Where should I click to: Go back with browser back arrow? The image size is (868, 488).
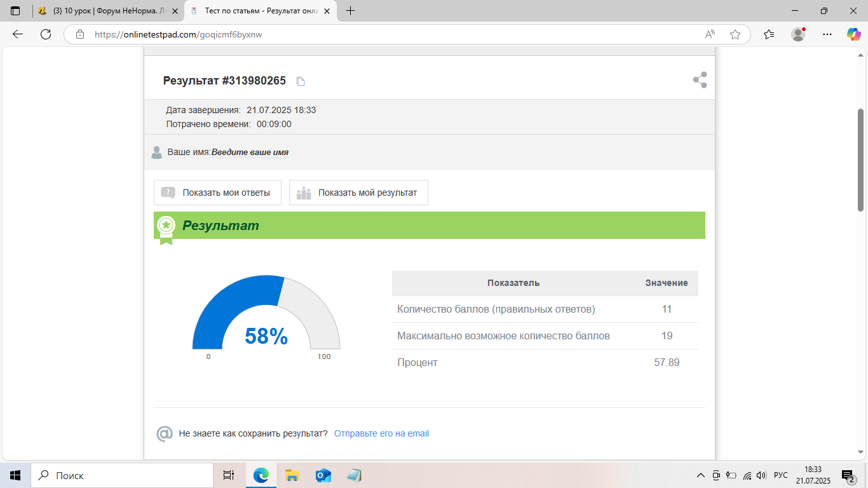[18, 34]
